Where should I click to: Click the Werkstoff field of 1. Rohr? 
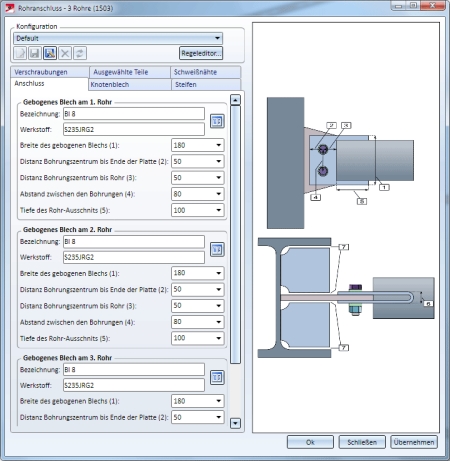point(134,129)
